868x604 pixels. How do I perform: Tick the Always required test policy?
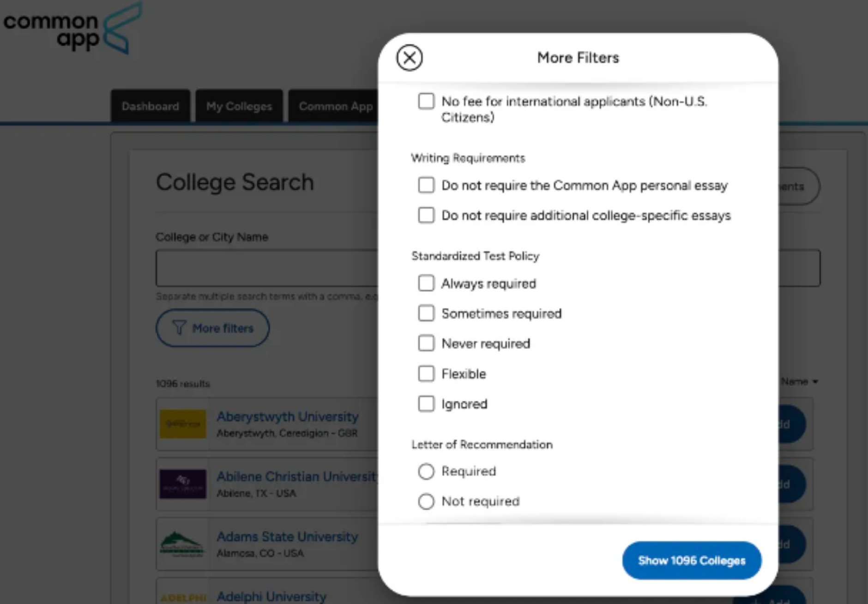[x=426, y=283]
